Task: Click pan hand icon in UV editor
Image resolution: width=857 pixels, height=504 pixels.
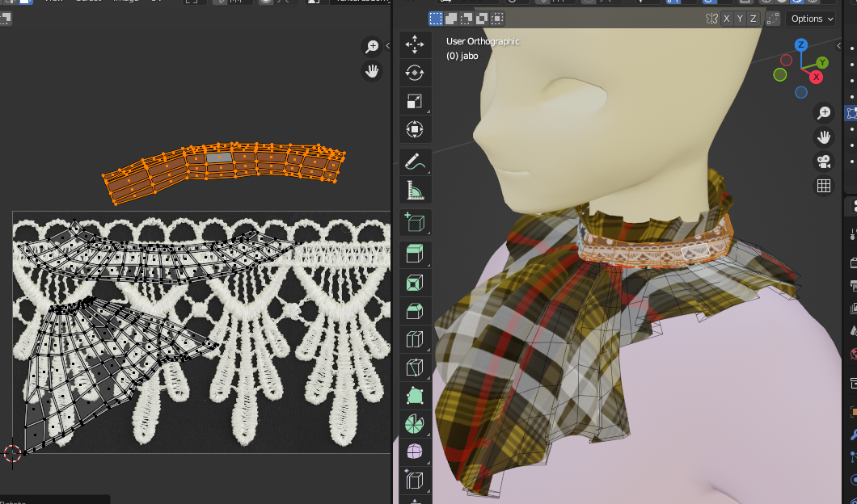Action: (x=372, y=71)
